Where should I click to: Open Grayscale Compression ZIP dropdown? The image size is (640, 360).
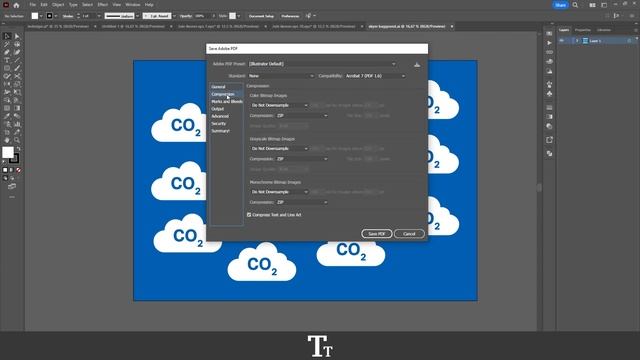tap(302, 159)
